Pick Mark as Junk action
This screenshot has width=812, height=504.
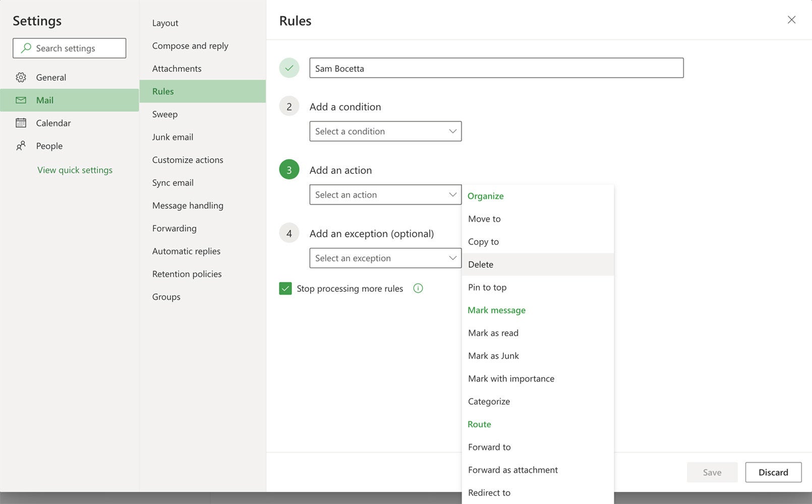point(538,356)
